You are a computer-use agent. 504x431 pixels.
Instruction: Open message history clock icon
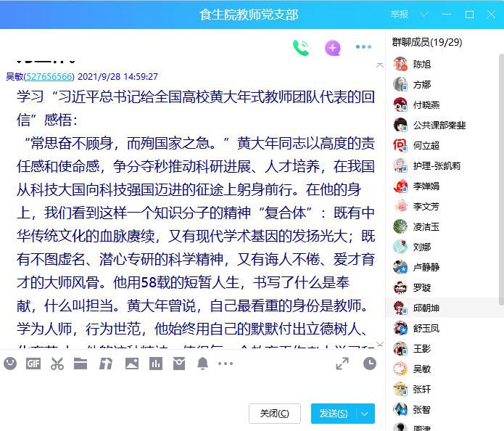tap(370, 364)
